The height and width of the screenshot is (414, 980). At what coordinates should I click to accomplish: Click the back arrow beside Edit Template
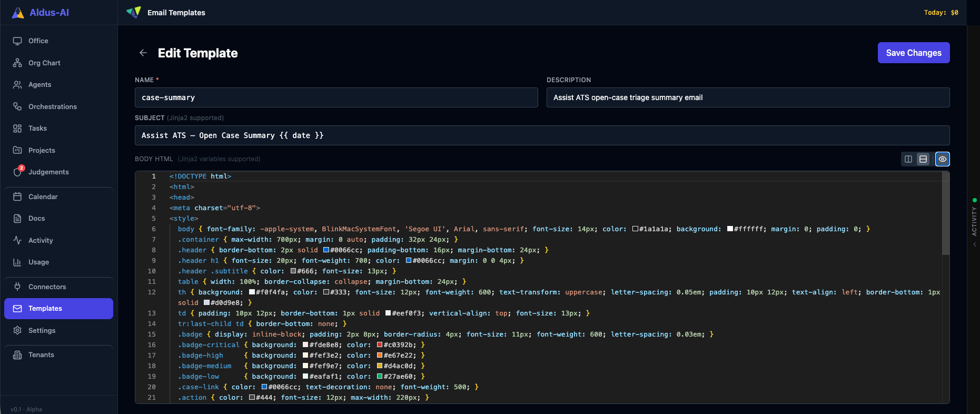tap(143, 53)
